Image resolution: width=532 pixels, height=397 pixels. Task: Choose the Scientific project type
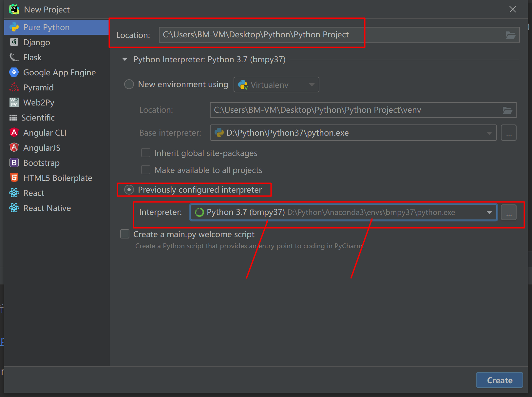(56, 118)
